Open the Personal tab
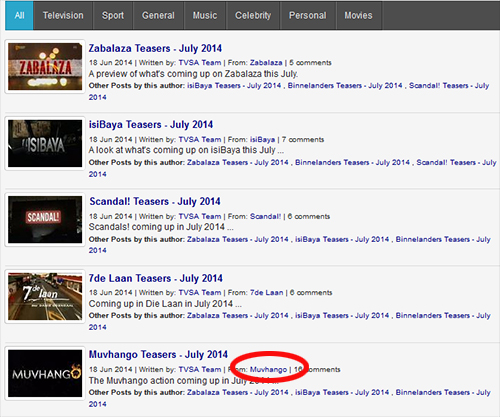The height and width of the screenshot is (417, 500). pyautogui.click(x=308, y=15)
